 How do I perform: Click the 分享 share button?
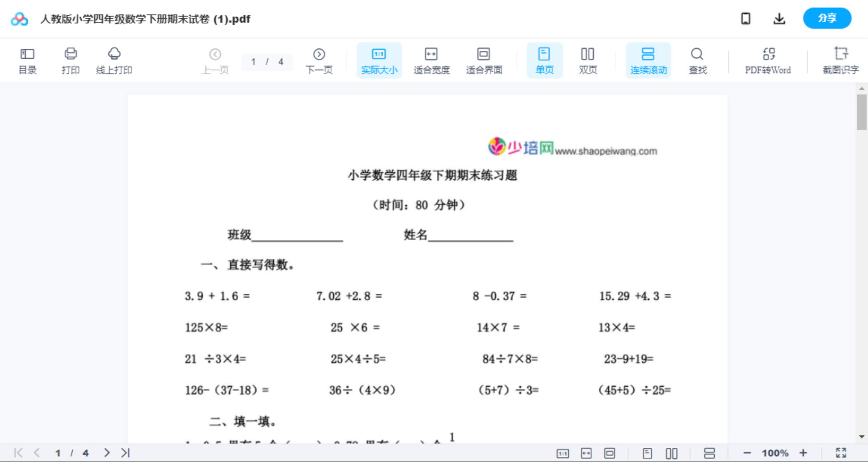click(827, 18)
